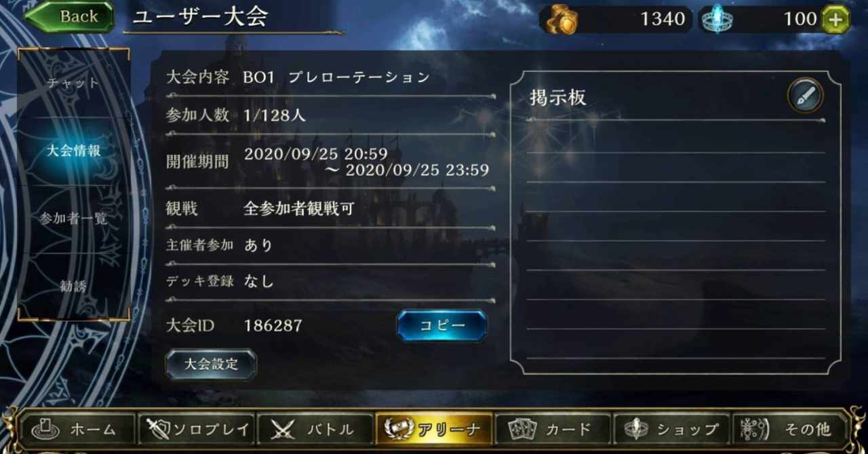Image resolution: width=868 pixels, height=454 pixels.
Task: Open ソロプレイ from the bottom navigation
Action: [197, 429]
